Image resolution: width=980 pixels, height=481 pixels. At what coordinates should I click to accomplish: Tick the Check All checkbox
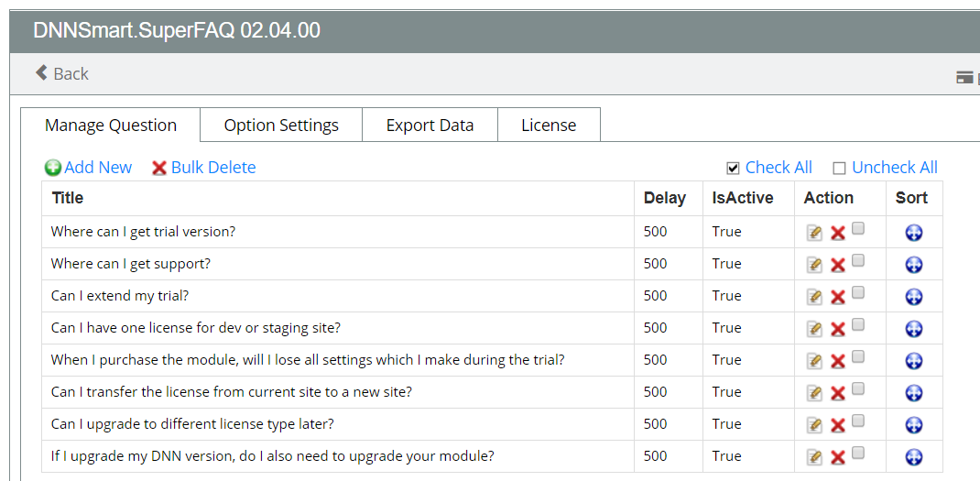(x=733, y=169)
